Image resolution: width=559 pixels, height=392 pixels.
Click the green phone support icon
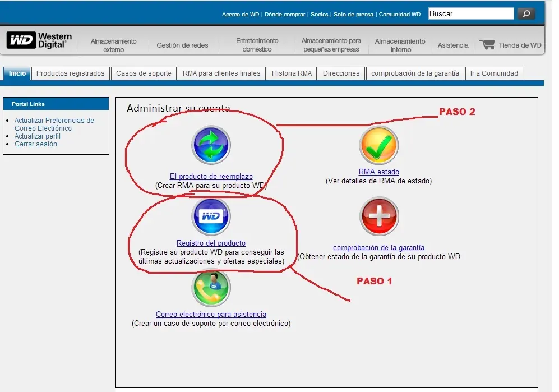[211, 288]
